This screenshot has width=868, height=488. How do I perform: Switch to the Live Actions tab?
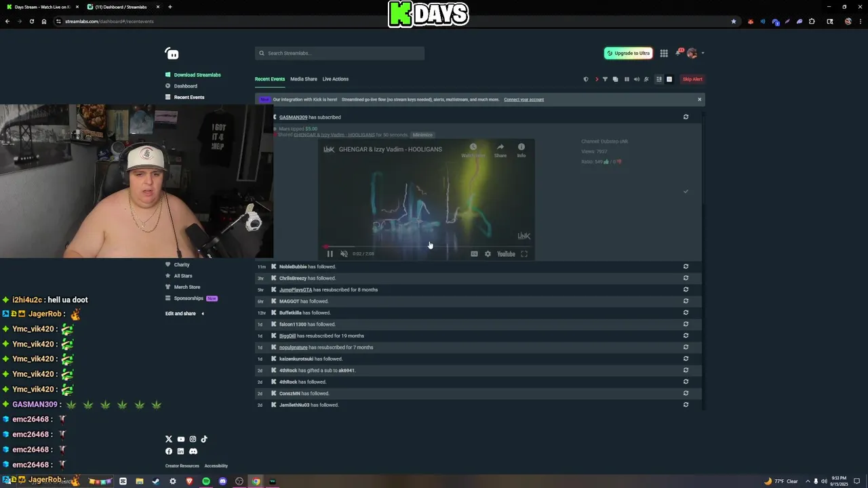pyautogui.click(x=336, y=79)
